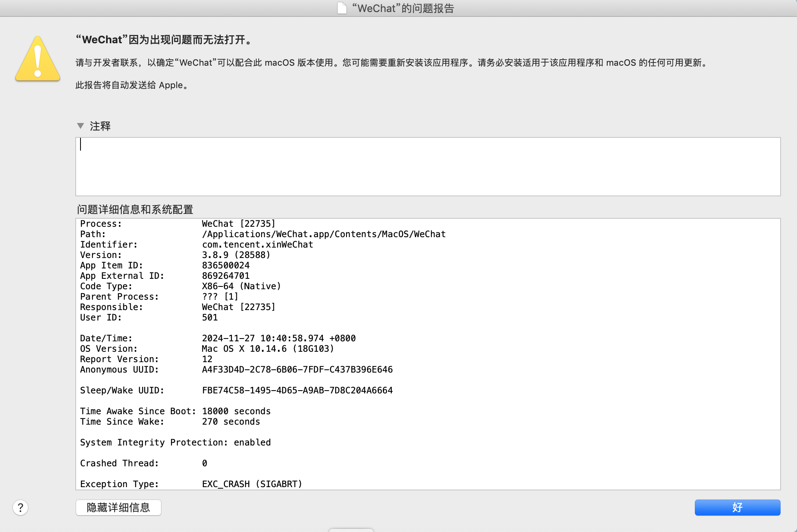The width and height of the screenshot is (797, 532).
Task: Click the window title "WeChat"的问题报告
Action: [x=403, y=8]
